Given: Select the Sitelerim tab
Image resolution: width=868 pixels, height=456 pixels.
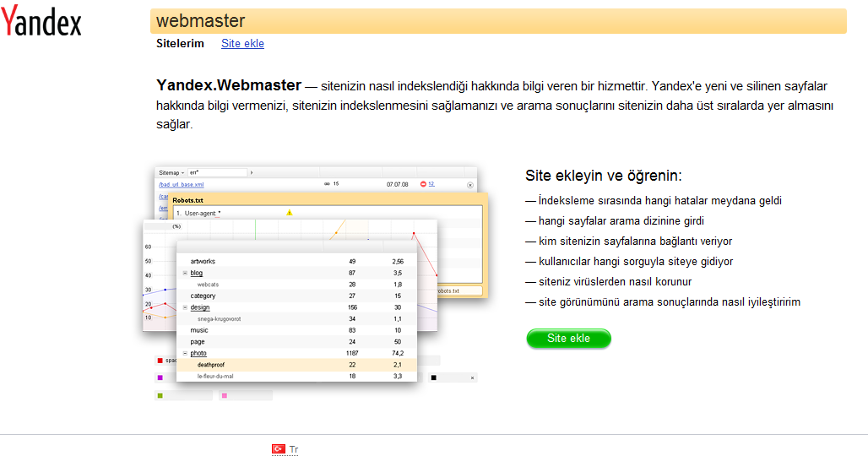Looking at the screenshot, I should (180, 43).
